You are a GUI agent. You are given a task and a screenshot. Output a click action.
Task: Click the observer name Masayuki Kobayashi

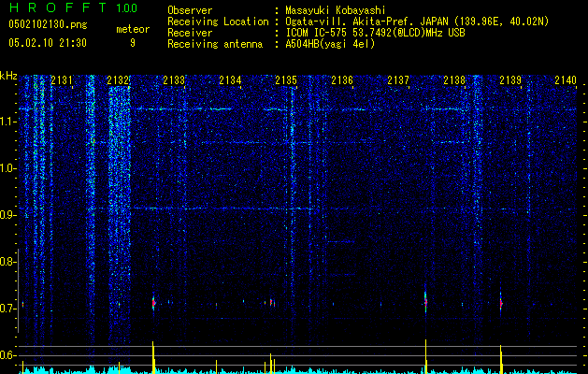[336, 10]
